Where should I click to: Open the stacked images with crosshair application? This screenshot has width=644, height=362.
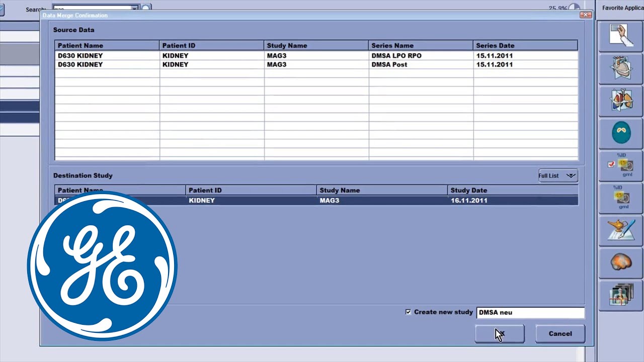pos(620,295)
